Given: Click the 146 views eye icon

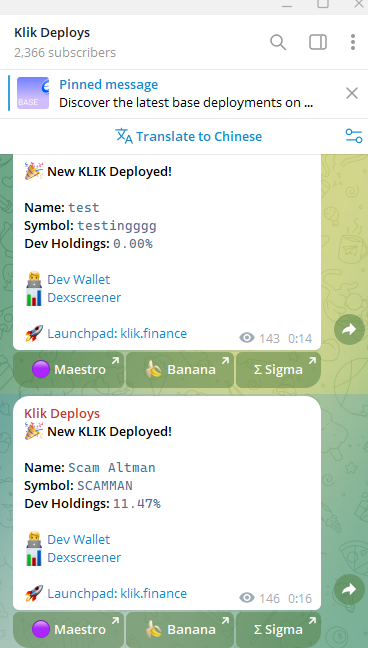Looking at the screenshot, I should coord(247,598).
